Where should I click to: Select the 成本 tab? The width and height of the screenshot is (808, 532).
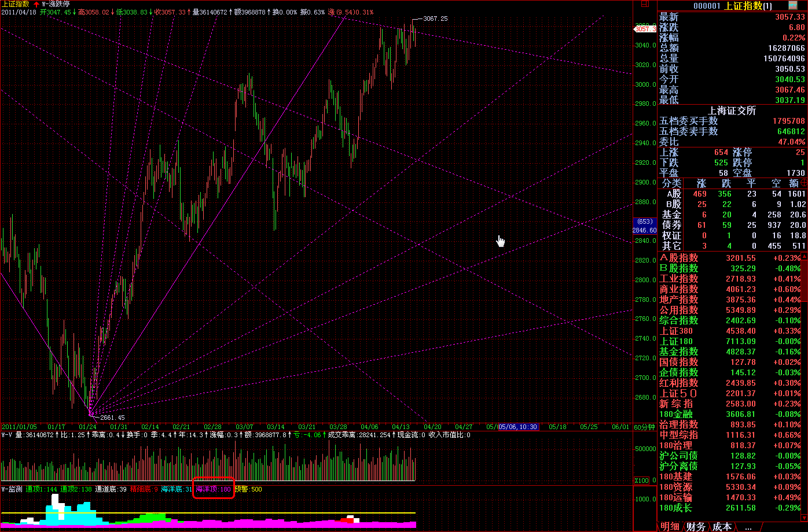[x=722, y=527]
